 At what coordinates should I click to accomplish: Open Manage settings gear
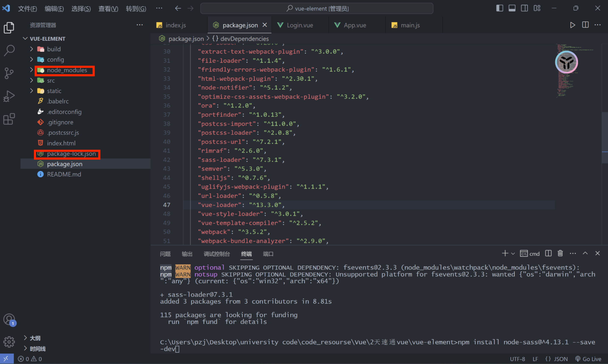click(9, 342)
